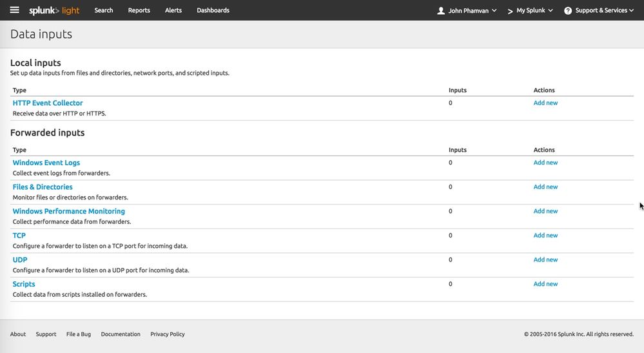Open the Search menu item
Image resolution: width=644 pixels, height=353 pixels.
[x=104, y=10]
